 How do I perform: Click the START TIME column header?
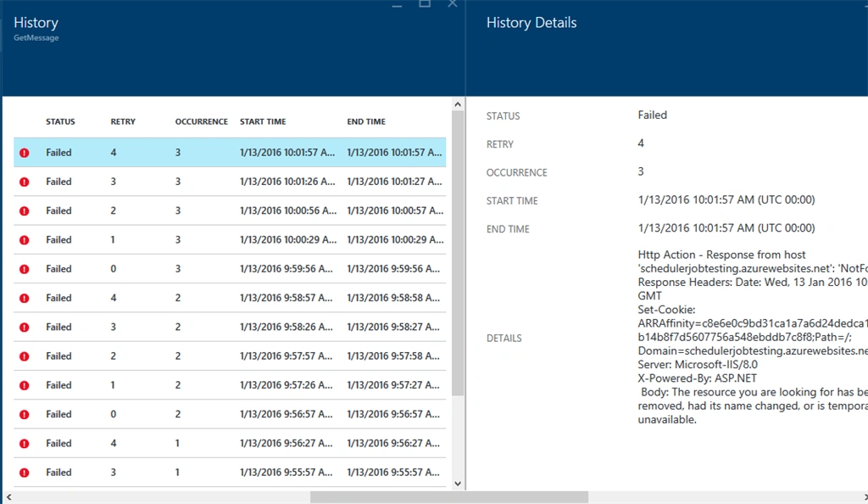pos(263,122)
